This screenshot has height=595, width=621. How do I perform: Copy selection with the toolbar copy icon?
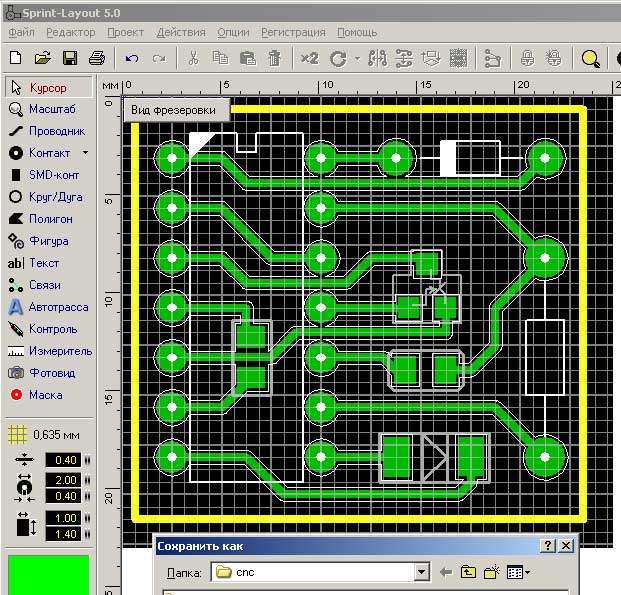click(x=220, y=58)
